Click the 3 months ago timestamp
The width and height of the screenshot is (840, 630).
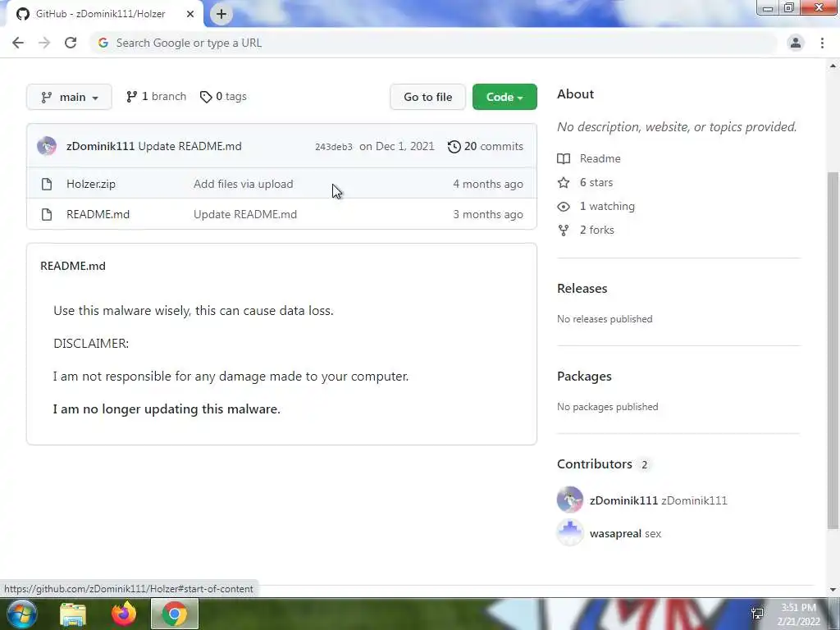[x=488, y=214]
